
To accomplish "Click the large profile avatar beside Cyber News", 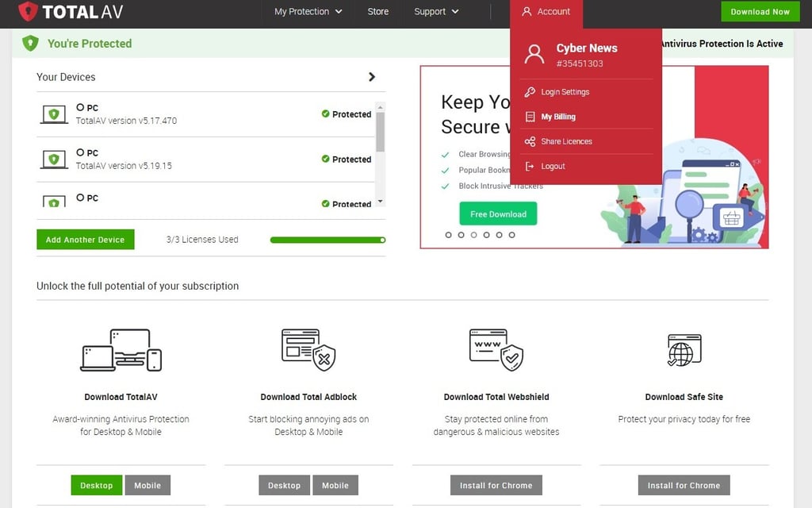I will (534, 54).
